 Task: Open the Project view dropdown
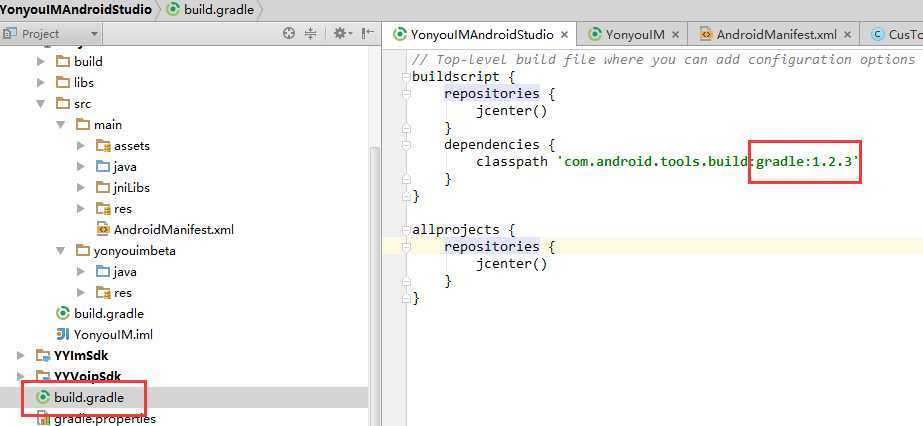[x=94, y=34]
